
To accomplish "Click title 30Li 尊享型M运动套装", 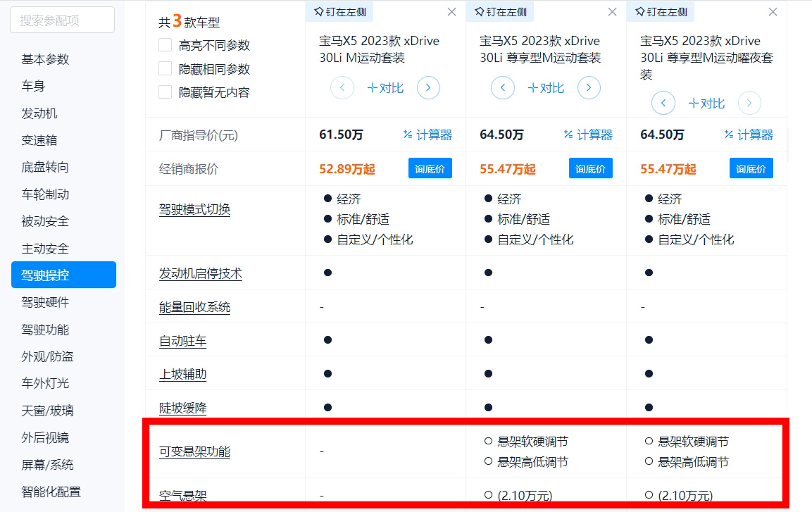I will [540, 49].
